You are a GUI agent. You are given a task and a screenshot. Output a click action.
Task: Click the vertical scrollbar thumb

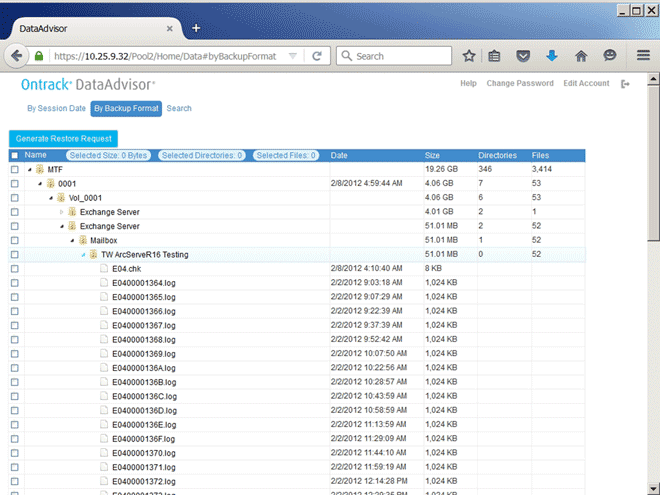653,163
